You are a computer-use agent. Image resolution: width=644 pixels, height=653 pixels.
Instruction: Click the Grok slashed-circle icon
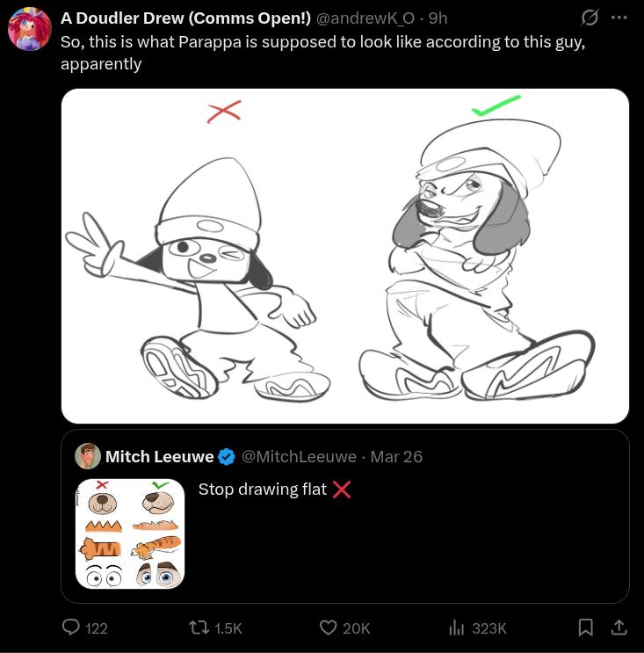590,18
